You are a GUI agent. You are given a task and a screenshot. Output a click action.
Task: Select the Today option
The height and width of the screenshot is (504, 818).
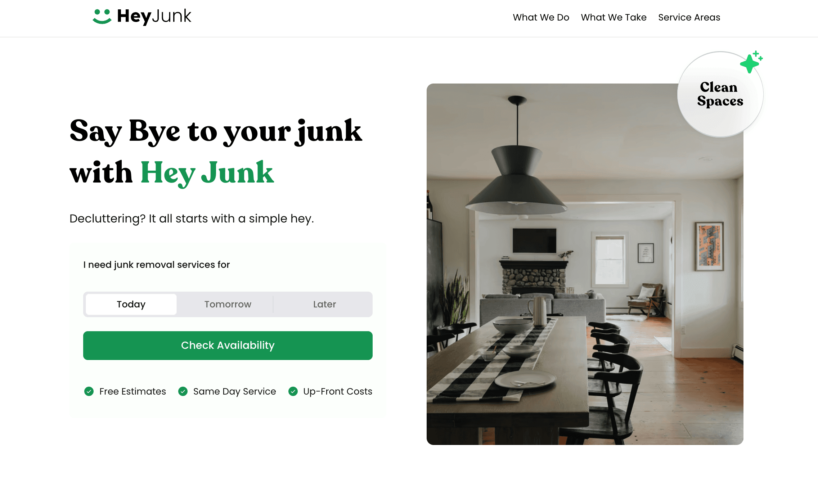pyautogui.click(x=131, y=305)
